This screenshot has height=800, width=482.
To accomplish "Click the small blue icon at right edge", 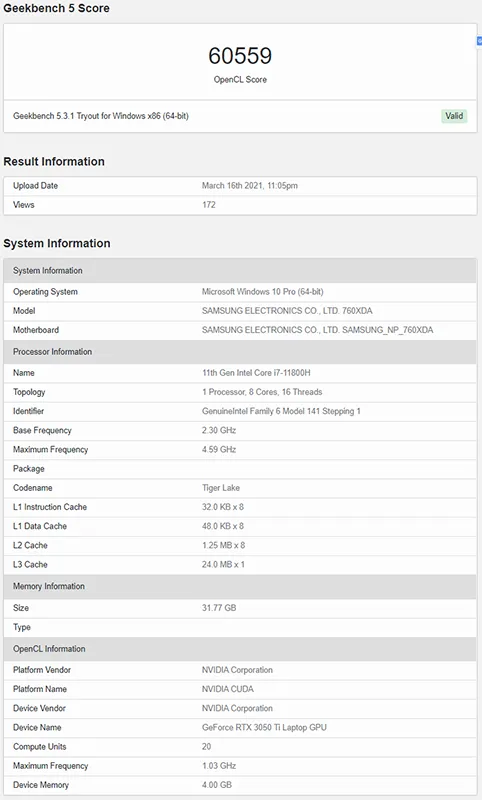I will coord(479,41).
